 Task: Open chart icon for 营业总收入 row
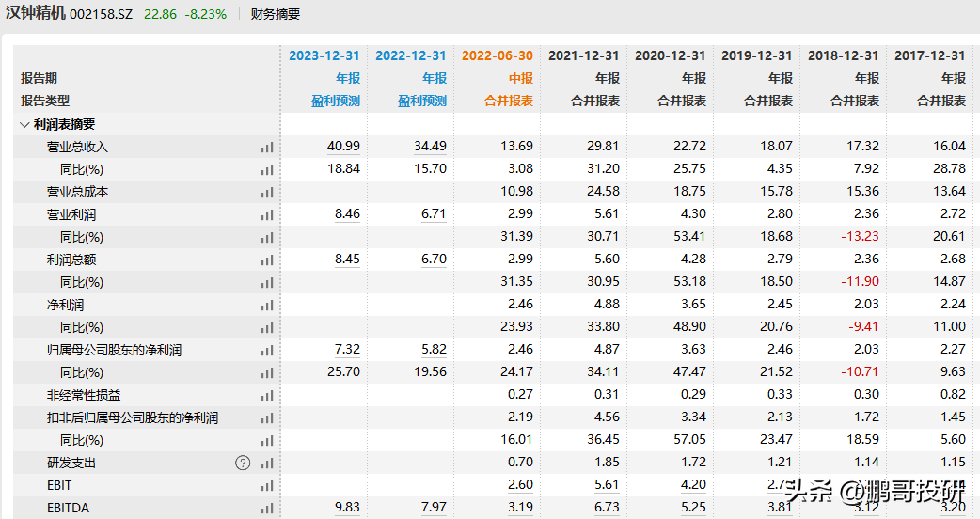(267, 148)
